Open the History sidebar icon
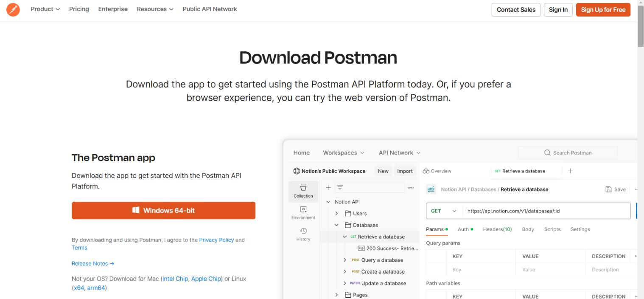The image size is (644, 299). pyautogui.click(x=303, y=234)
